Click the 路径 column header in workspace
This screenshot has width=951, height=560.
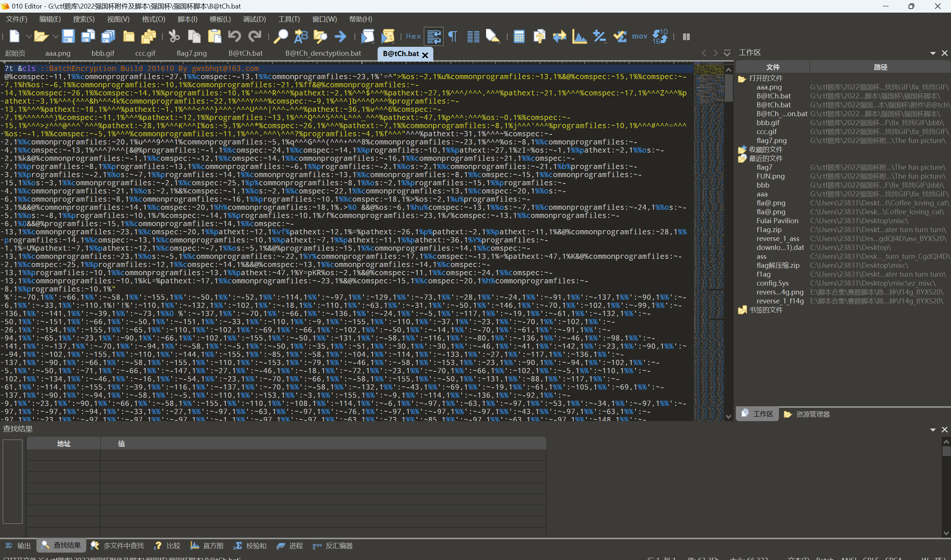pyautogui.click(x=880, y=67)
